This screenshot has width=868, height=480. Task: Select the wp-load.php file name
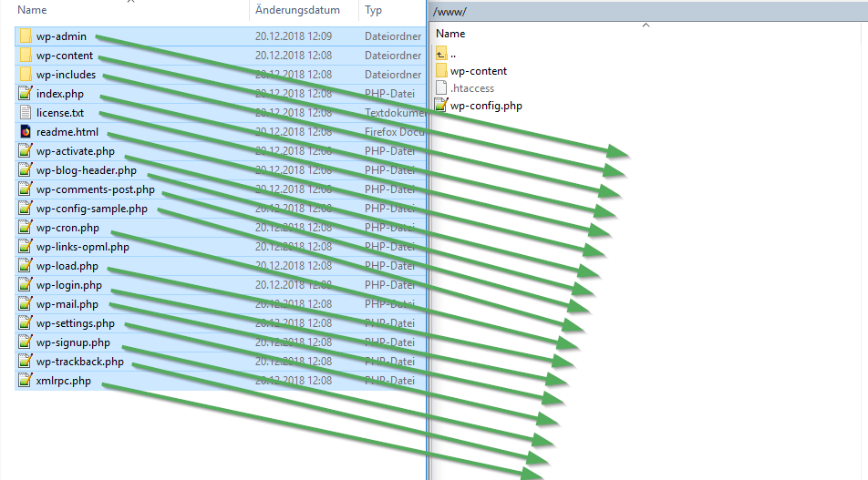(67, 266)
